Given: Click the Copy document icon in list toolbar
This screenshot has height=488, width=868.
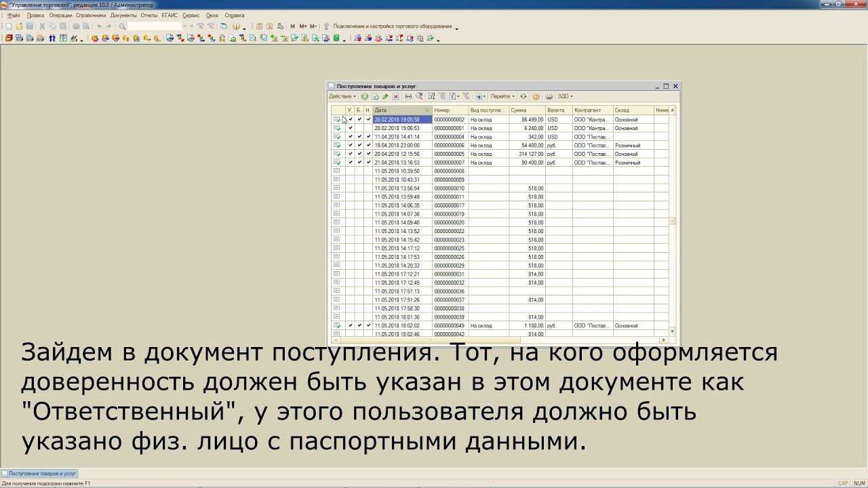Looking at the screenshot, I should (x=375, y=96).
